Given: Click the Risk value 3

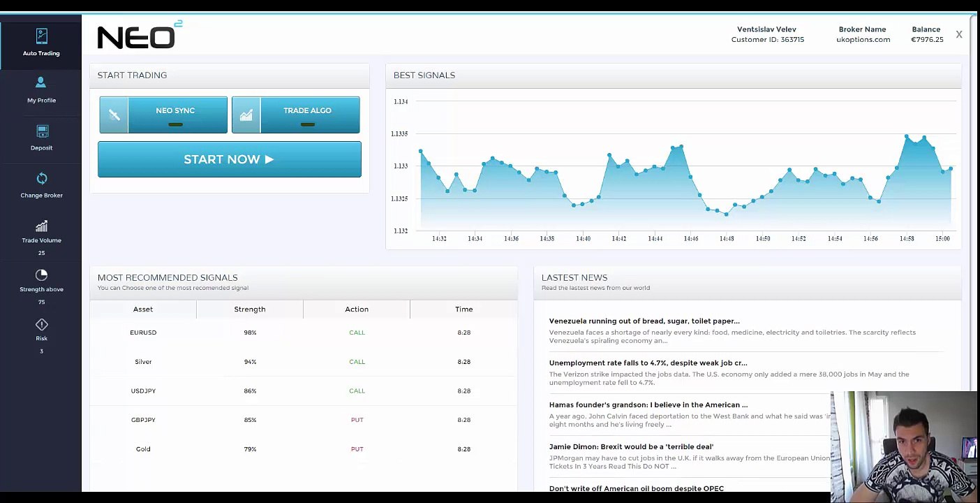Looking at the screenshot, I should click(x=41, y=351).
